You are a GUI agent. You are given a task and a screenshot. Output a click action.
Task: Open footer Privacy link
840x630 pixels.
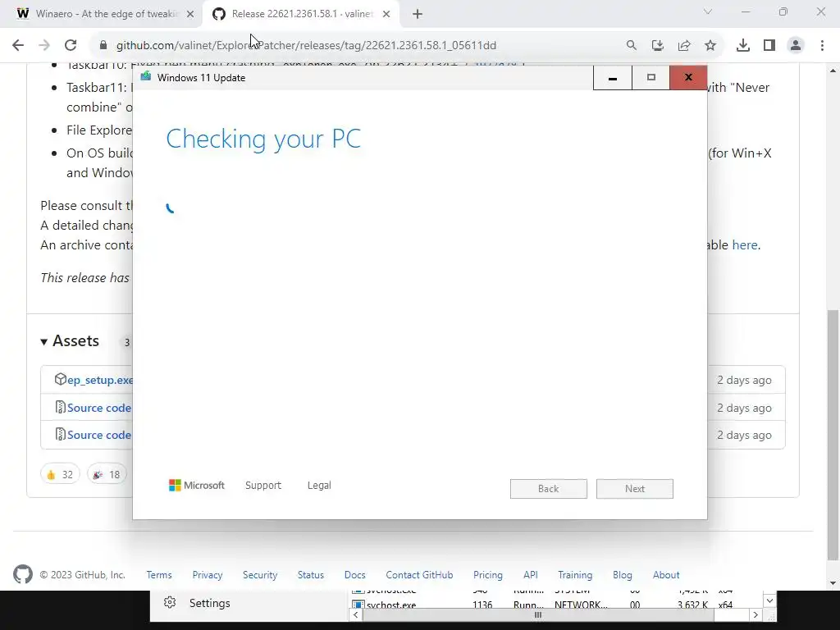coord(208,575)
